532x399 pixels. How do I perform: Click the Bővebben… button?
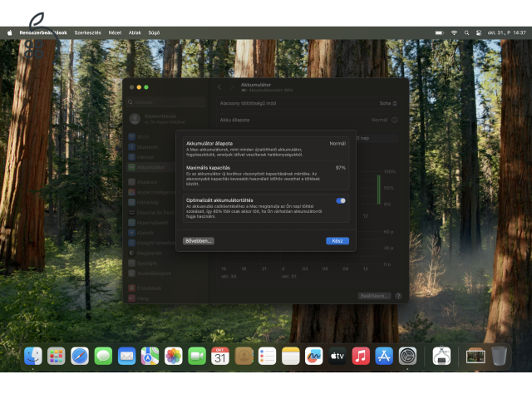tap(199, 240)
